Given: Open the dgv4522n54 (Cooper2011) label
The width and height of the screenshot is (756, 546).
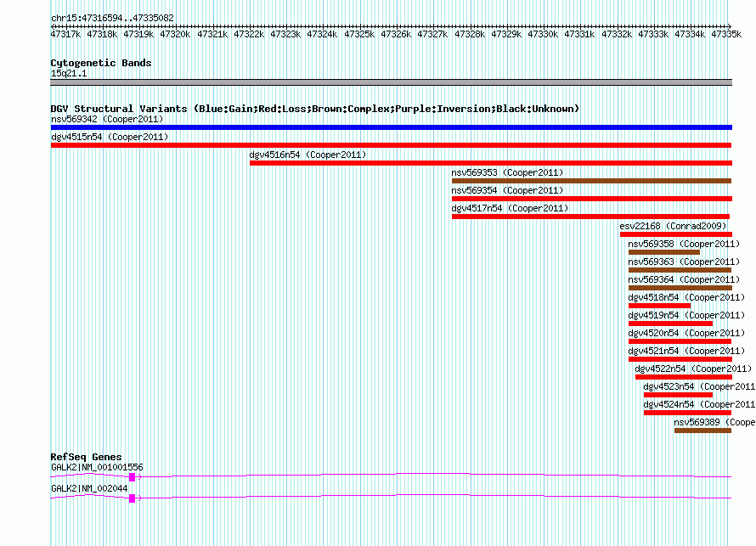Looking at the screenshot, I should pos(693,369).
